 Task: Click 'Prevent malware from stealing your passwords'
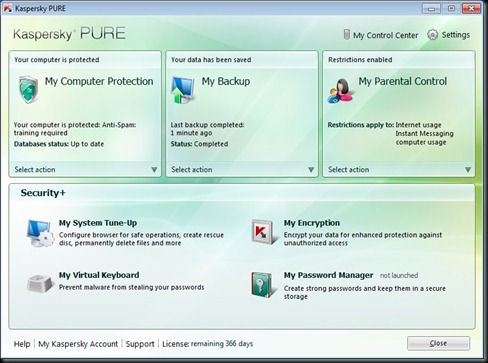click(131, 287)
